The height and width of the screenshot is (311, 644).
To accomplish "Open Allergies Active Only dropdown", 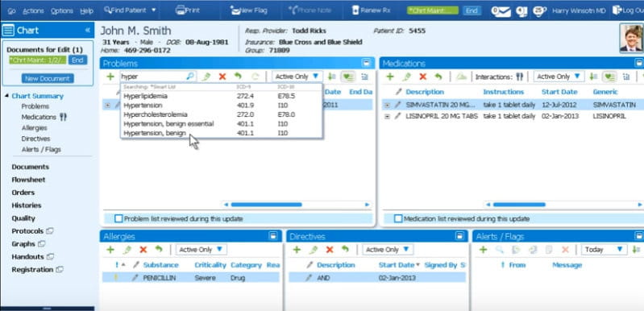I will [201, 250].
